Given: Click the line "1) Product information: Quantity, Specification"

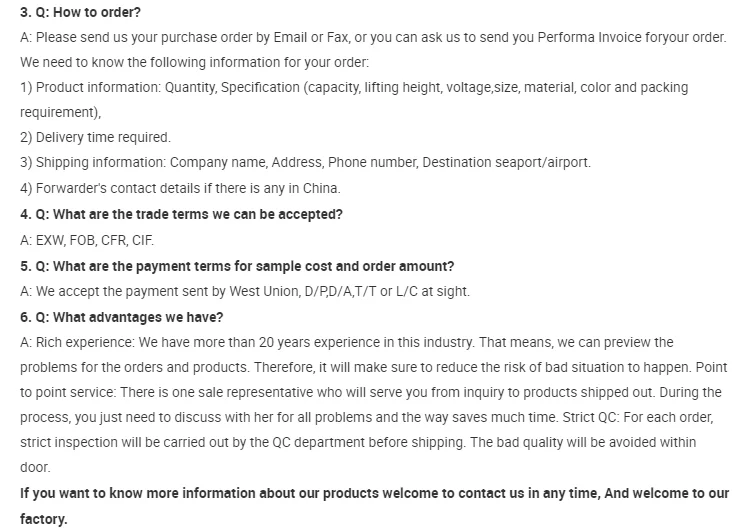Looking at the screenshot, I should (x=354, y=87).
